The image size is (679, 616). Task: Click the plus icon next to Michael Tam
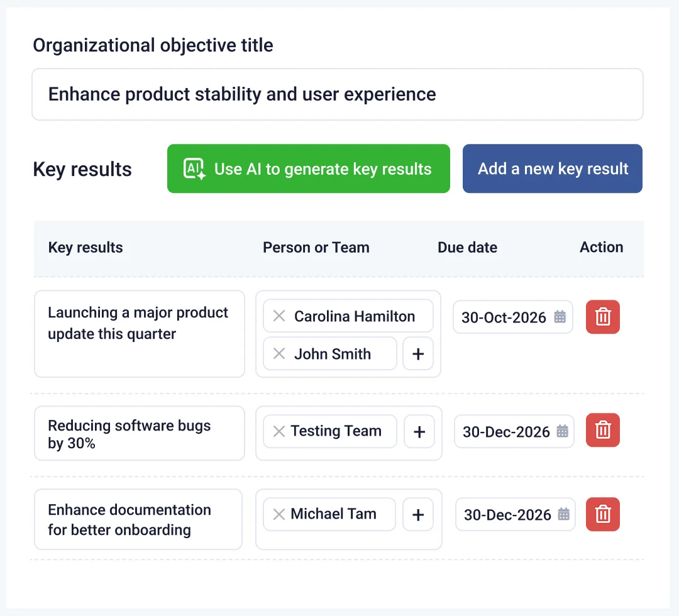(418, 514)
